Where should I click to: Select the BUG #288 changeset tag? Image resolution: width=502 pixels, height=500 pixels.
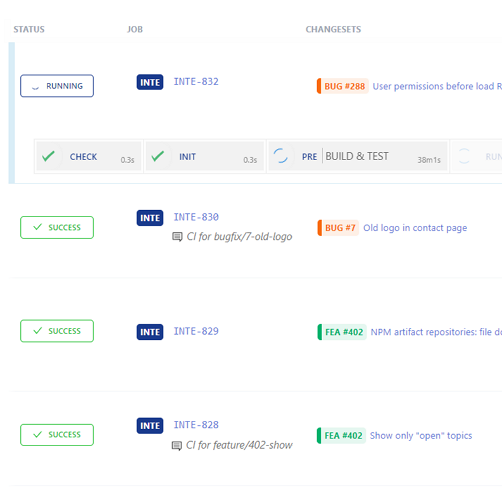[343, 86]
